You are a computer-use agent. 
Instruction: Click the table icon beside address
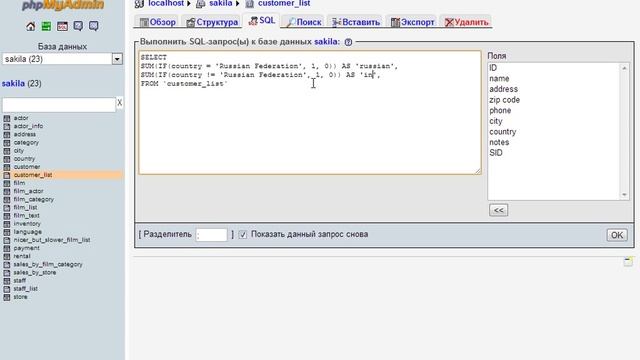7,135
